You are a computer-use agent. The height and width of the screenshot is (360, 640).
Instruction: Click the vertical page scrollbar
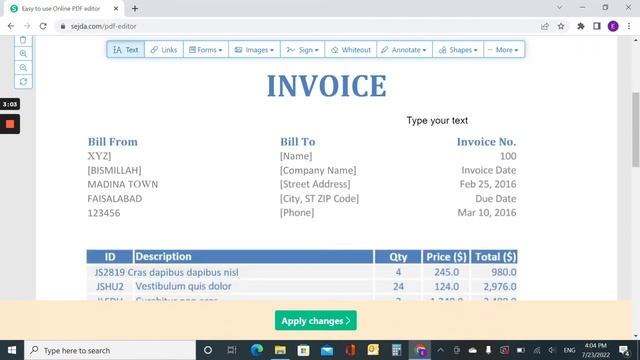636,130
